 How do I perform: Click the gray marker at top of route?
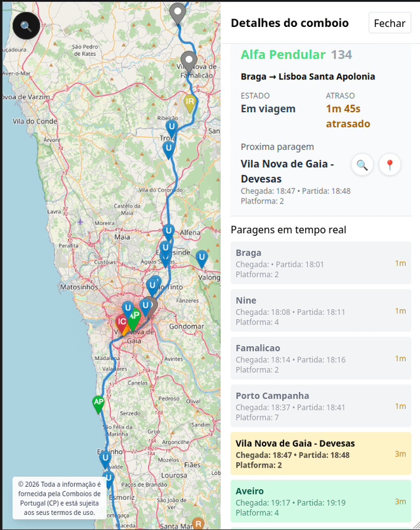coord(177,12)
